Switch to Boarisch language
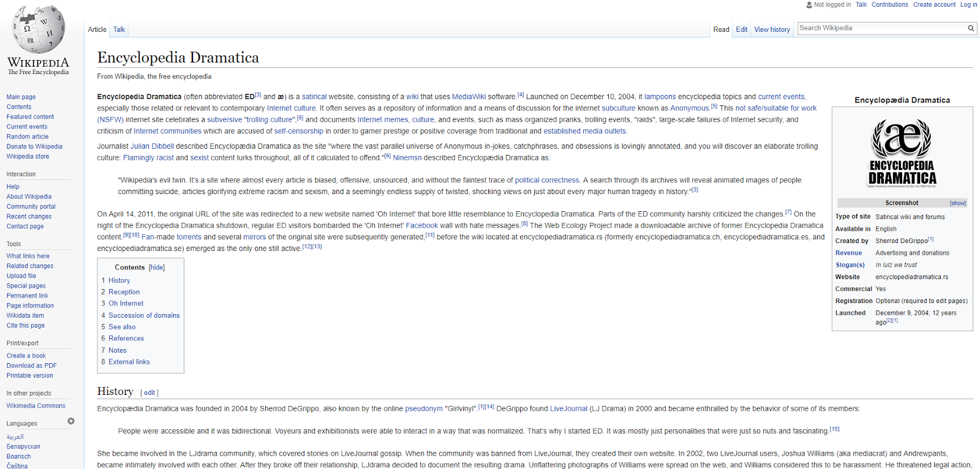The width and height of the screenshot is (980, 469). 18,456
